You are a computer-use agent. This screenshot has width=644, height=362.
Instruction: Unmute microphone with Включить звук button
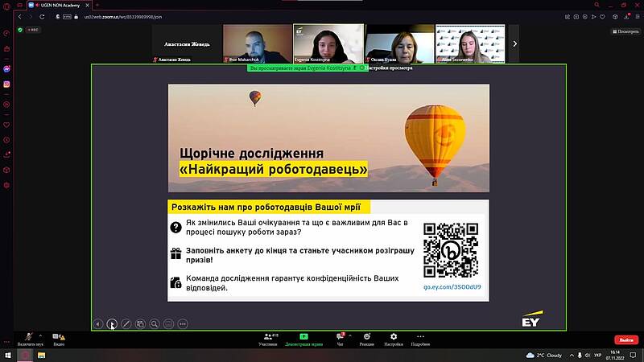[x=29, y=338]
